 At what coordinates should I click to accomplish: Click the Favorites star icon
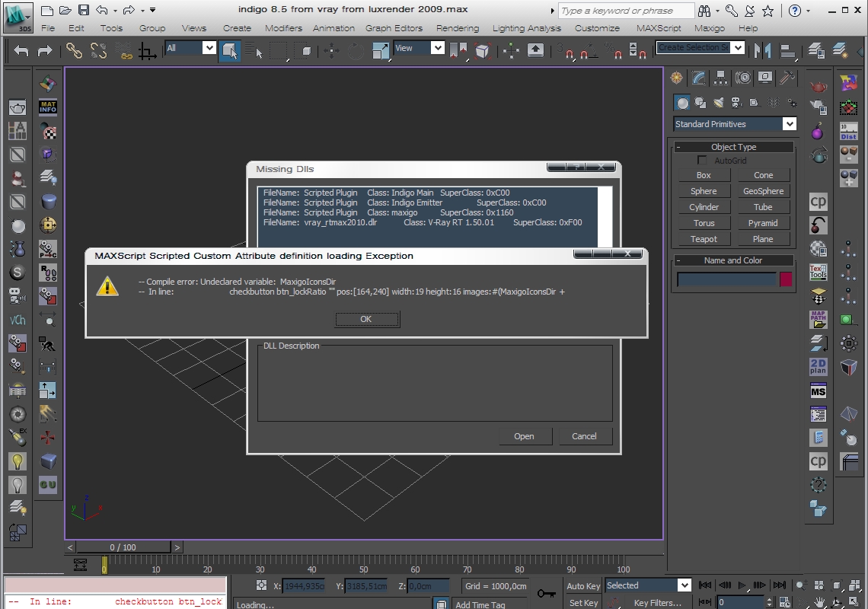click(x=767, y=10)
